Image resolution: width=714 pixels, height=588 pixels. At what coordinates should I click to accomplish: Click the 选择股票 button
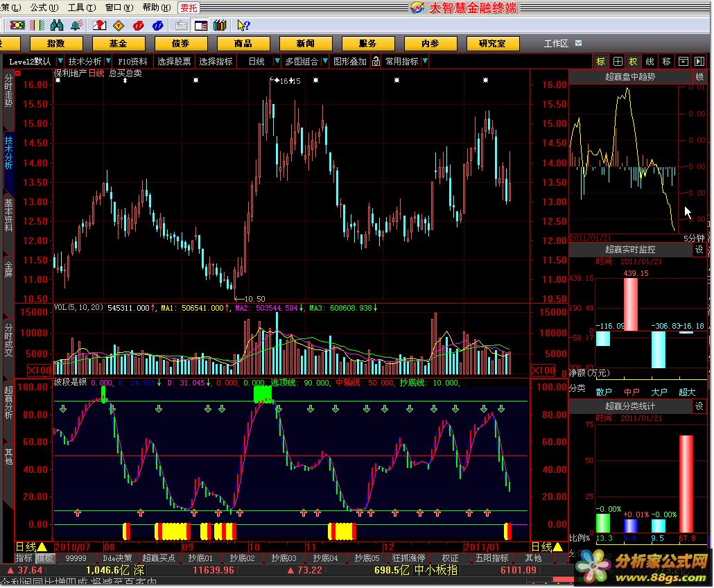point(175,61)
